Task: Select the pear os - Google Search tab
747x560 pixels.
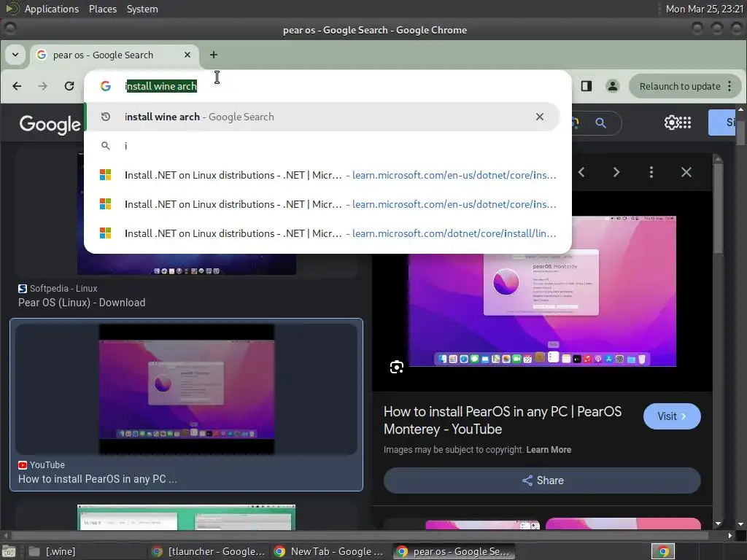Action: tap(115, 55)
